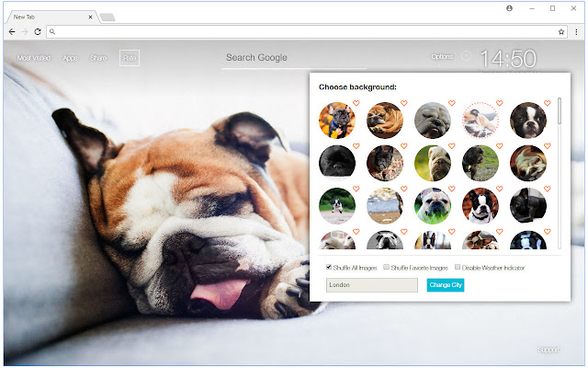Image resolution: width=588 pixels, height=368 pixels.
Task: Open the Options link
Action: coord(442,57)
